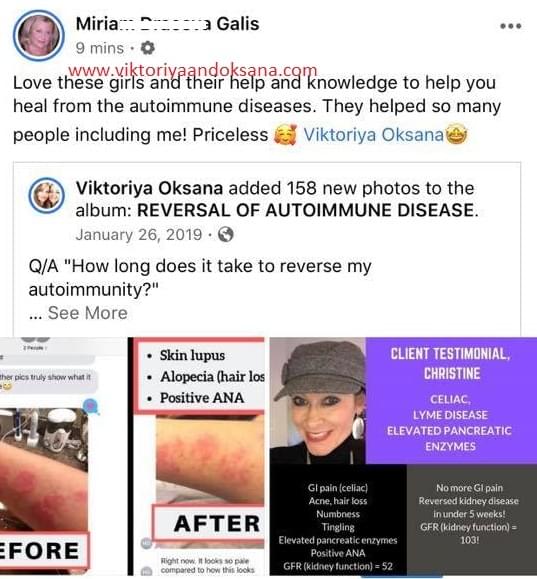Click the blue chat avatar icon above BEFORE photo
This screenshot has height=579, width=537.
(91, 406)
